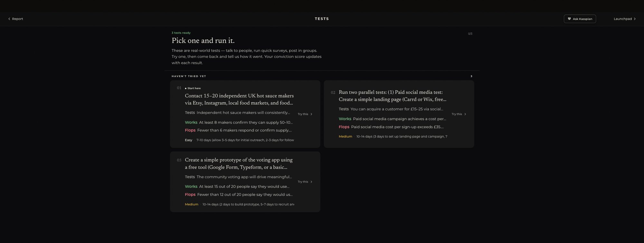Navigate forward to Launchpad
Viewport: 644px width, 243px height.
[x=625, y=19]
